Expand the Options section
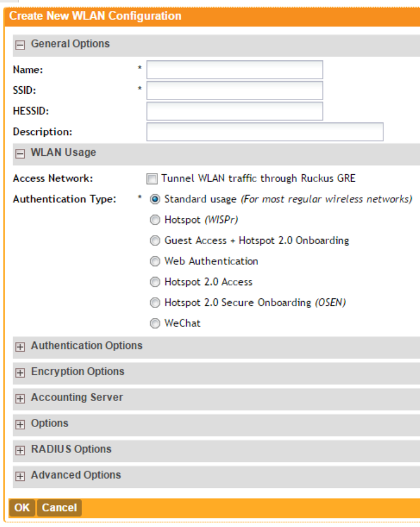 tap(20, 424)
